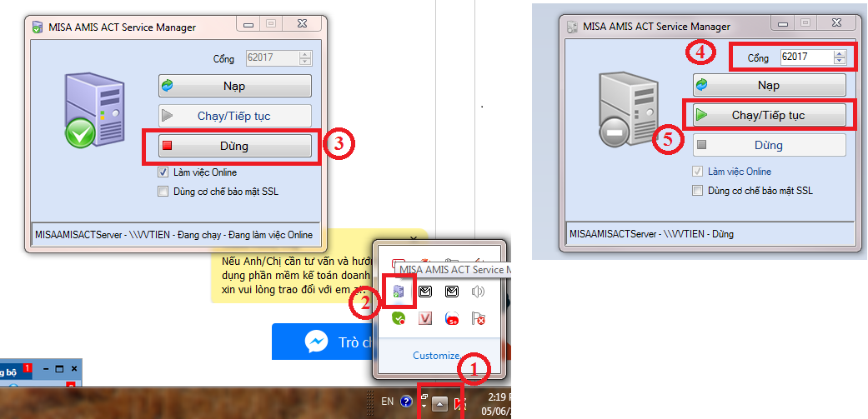Open the Messenger Trò chuyện chat button
The image size is (868, 419).
323,342
